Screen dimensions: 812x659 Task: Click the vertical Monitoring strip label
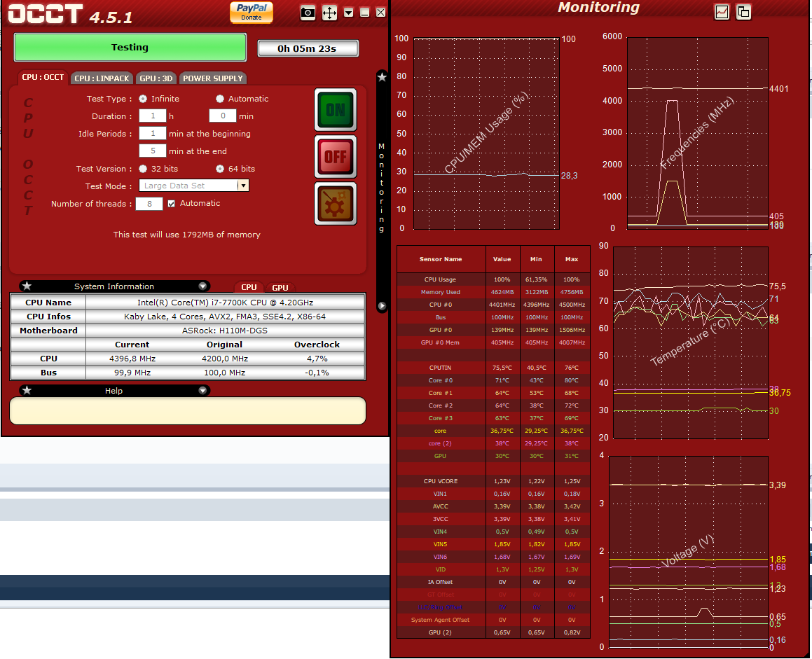[x=382, y=188]
